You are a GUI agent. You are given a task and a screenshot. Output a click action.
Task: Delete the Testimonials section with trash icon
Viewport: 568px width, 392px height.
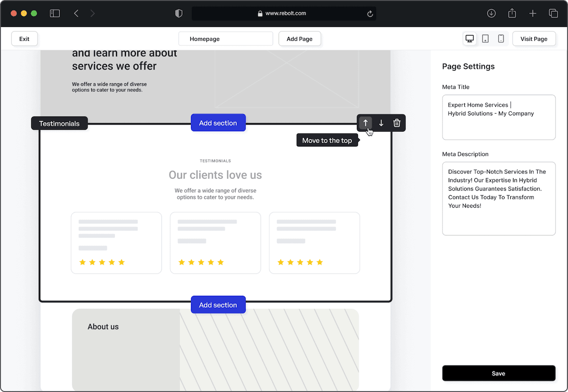coord(397,123)
